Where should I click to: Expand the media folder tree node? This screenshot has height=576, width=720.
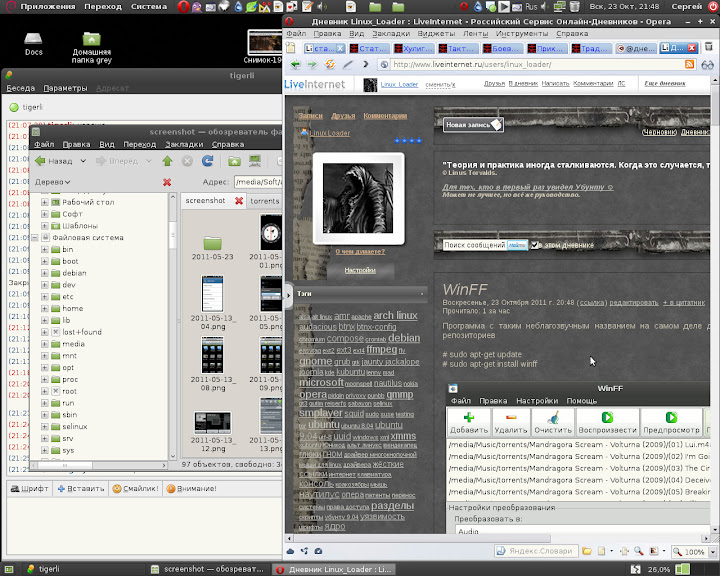click(45, 344)
